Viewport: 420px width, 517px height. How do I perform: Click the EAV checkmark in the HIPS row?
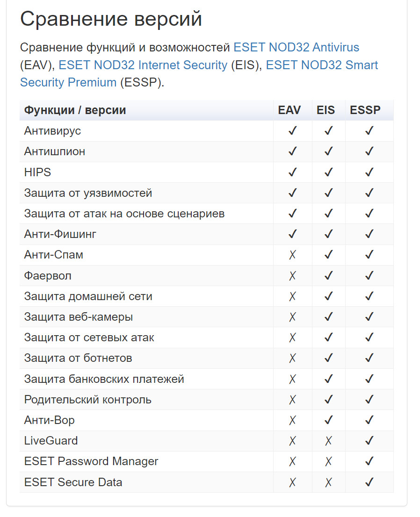(293, 172)
